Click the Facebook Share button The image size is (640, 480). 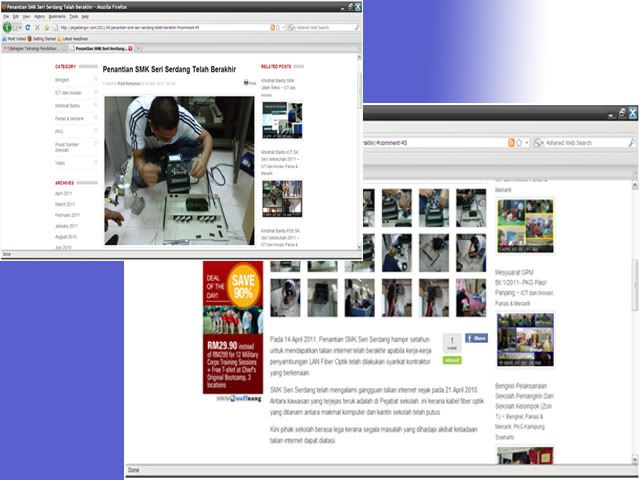coord(476,338)
